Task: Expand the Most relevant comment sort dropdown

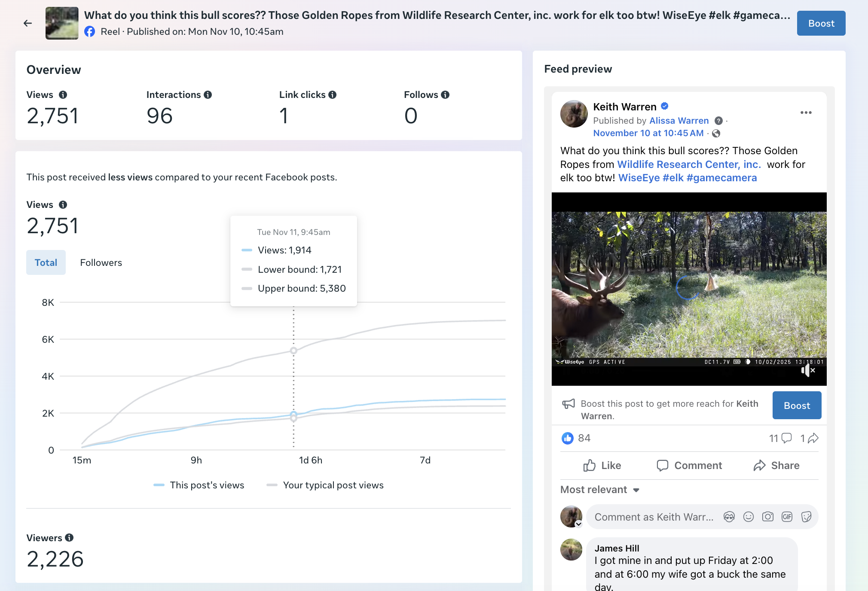Action: pyautogui.click(x=600, y=490)
